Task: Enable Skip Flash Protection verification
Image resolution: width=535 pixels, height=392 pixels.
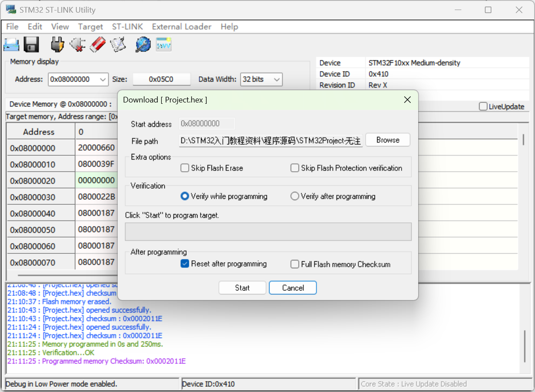Action: point(295,168)
